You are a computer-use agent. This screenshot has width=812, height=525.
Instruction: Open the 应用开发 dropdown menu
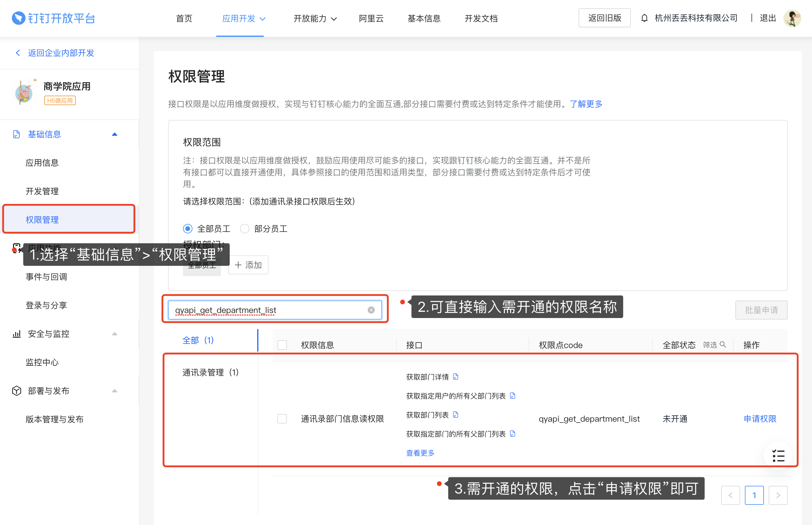[244, 18]
